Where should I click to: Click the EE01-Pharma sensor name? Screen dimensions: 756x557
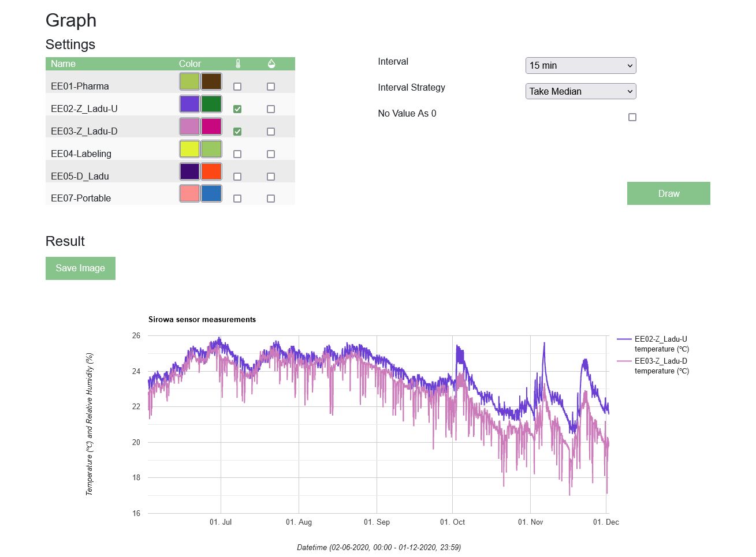point(80,87)
